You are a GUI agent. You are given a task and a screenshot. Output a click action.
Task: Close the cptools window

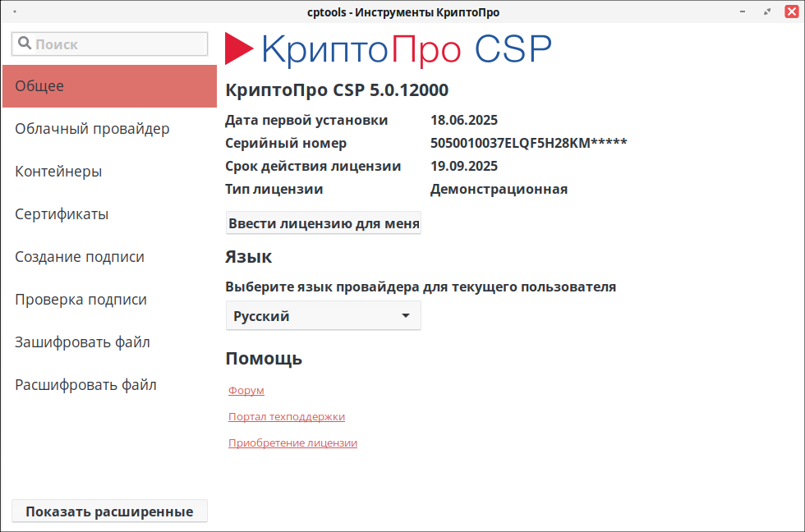(x=792, y=11)
